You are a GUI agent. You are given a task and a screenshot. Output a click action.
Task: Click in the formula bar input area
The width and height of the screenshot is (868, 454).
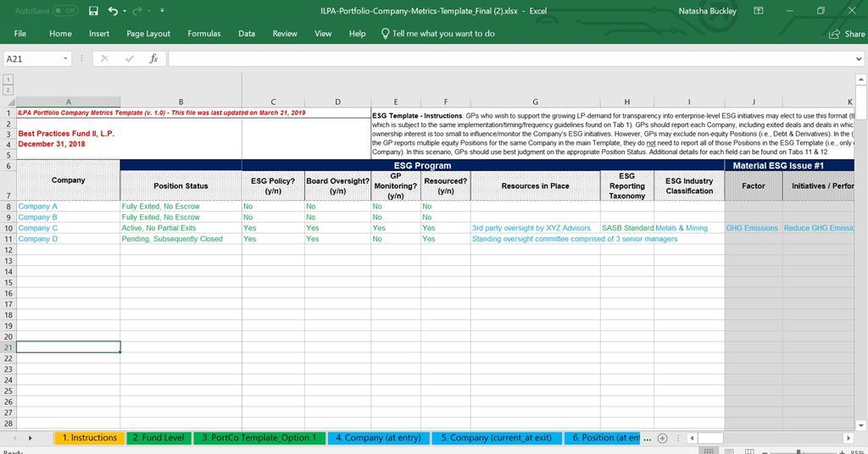(510, 58)
